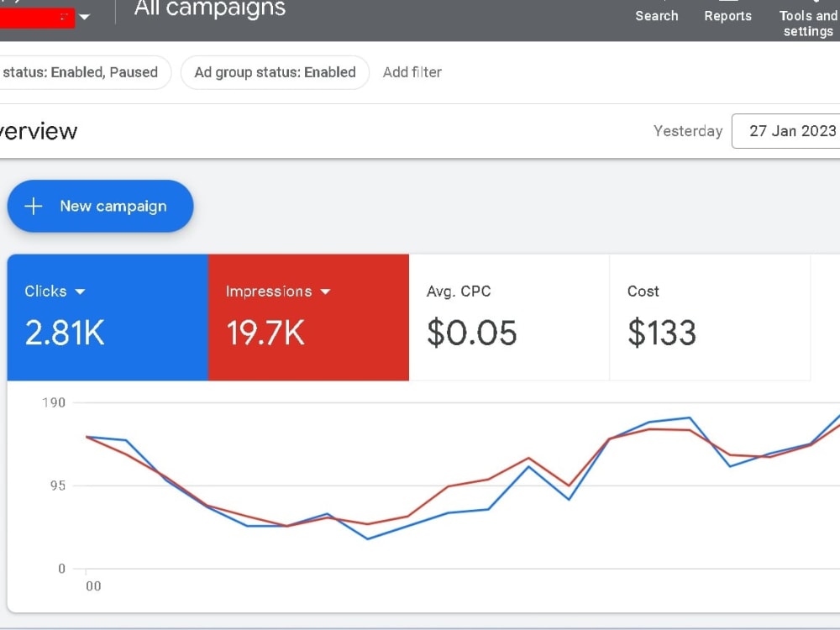Click Add filter

point(412,72)
